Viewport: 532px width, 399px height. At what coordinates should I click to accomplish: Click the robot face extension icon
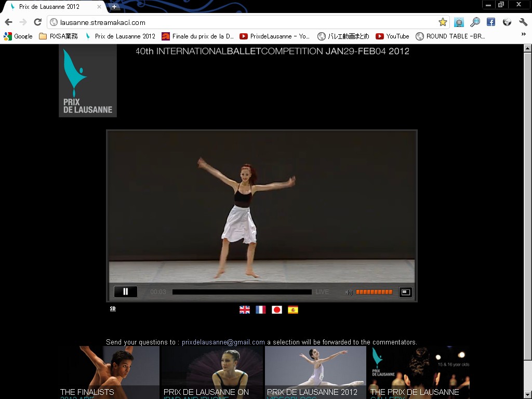[x=459, y=22]
